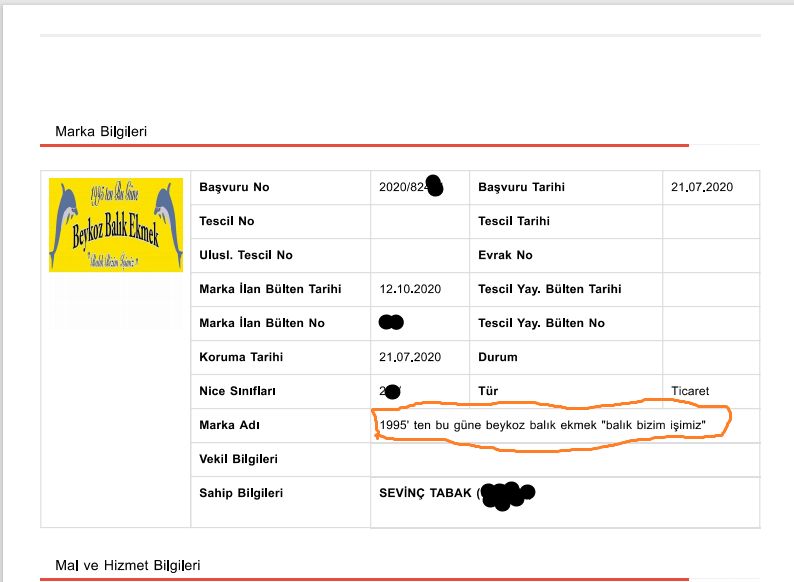Viewport: 794px width, 582px height.
Task: Click the Ticaret type value
Action: click(x=690, y=391)
